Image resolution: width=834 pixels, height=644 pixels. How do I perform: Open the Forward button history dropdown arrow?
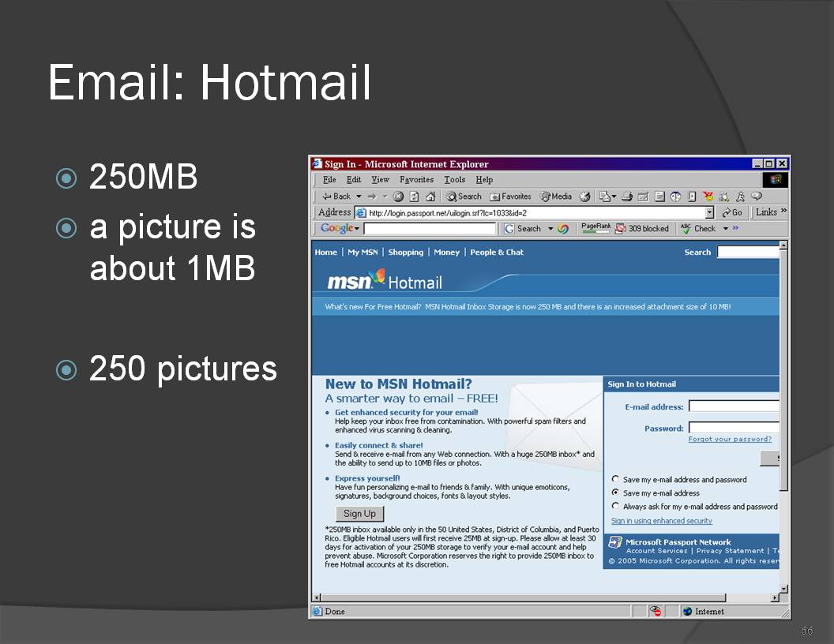pyautogui.click(x=385, y=197)
